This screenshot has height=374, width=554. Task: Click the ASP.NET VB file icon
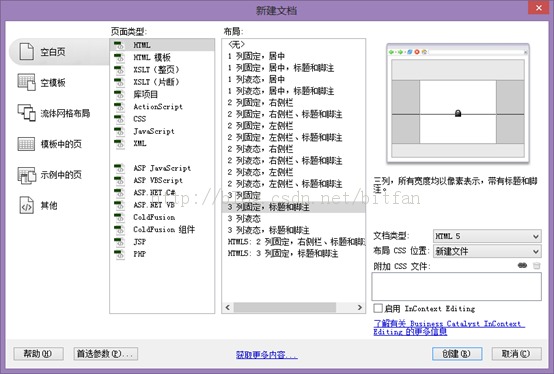[119, 205]
